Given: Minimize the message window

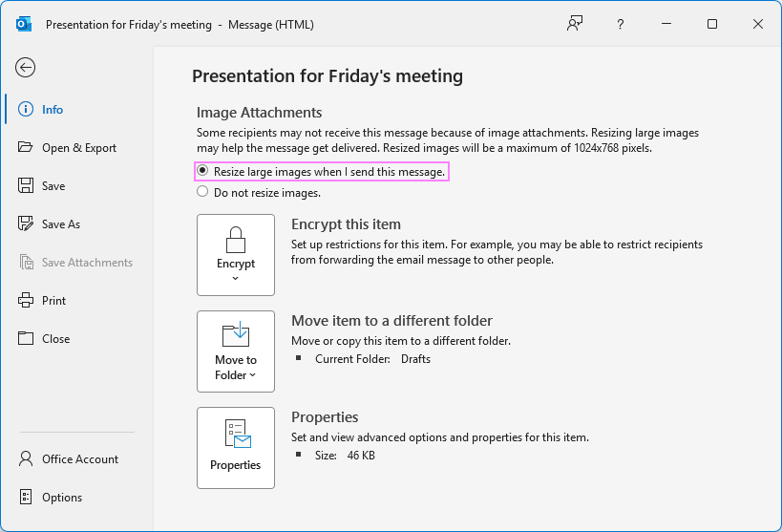Looking at the screenshot, I should click(666, 24).
